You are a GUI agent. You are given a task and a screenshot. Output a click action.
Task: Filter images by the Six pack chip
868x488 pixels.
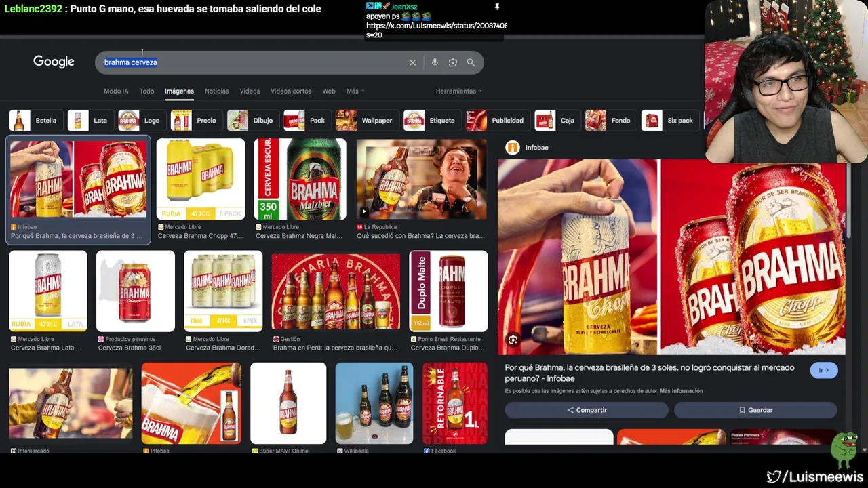coord(670,121)
